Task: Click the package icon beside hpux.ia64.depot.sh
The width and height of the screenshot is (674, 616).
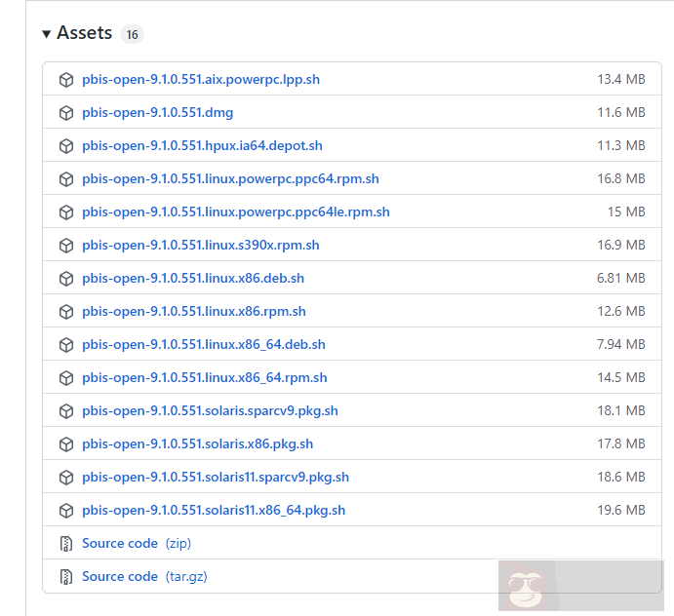Action: click(x=66, y=146)
